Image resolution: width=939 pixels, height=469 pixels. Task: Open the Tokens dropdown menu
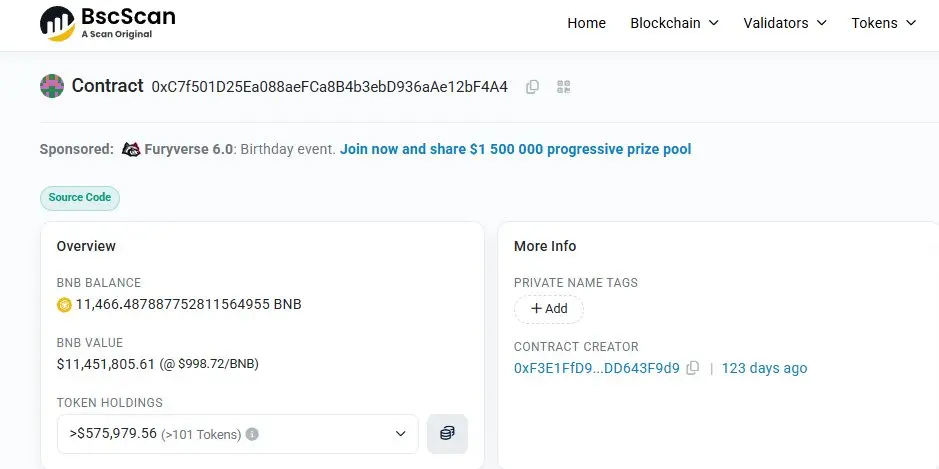click(x=883, y=23)
